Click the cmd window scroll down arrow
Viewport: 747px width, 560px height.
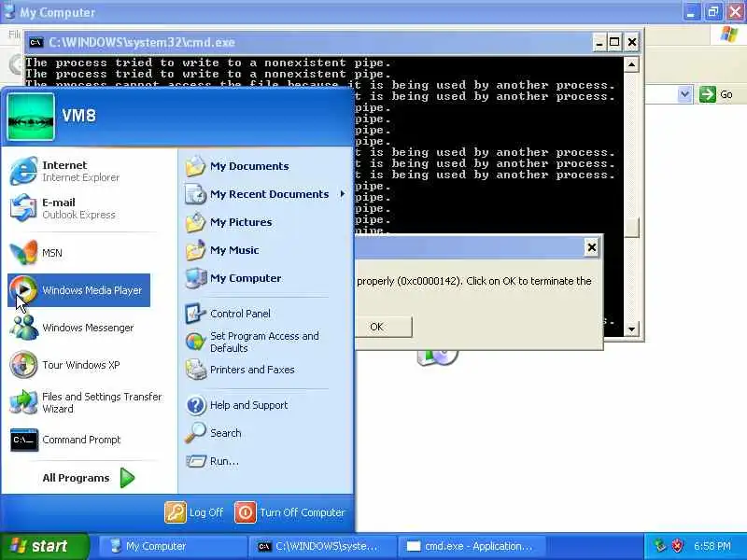click(x=631, y=329)
